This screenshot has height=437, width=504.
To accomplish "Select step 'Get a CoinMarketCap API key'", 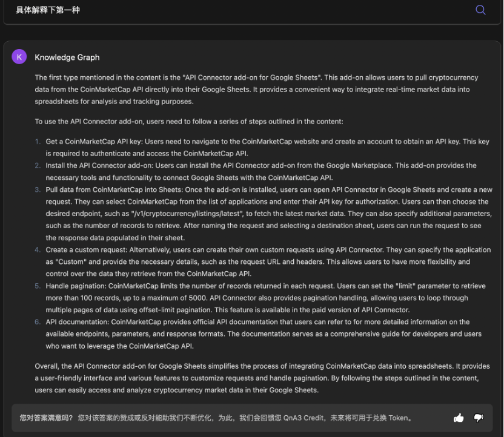I will (95, 142).
